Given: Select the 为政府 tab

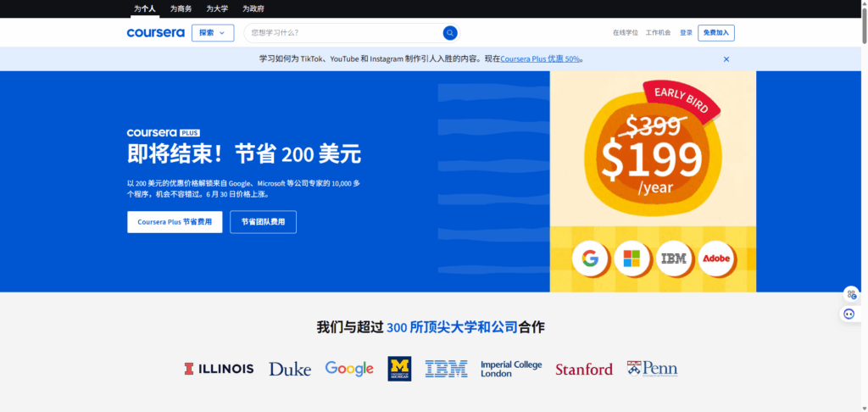Looking at the screenshot, I should pyautogui.click(x=253, y=8).
